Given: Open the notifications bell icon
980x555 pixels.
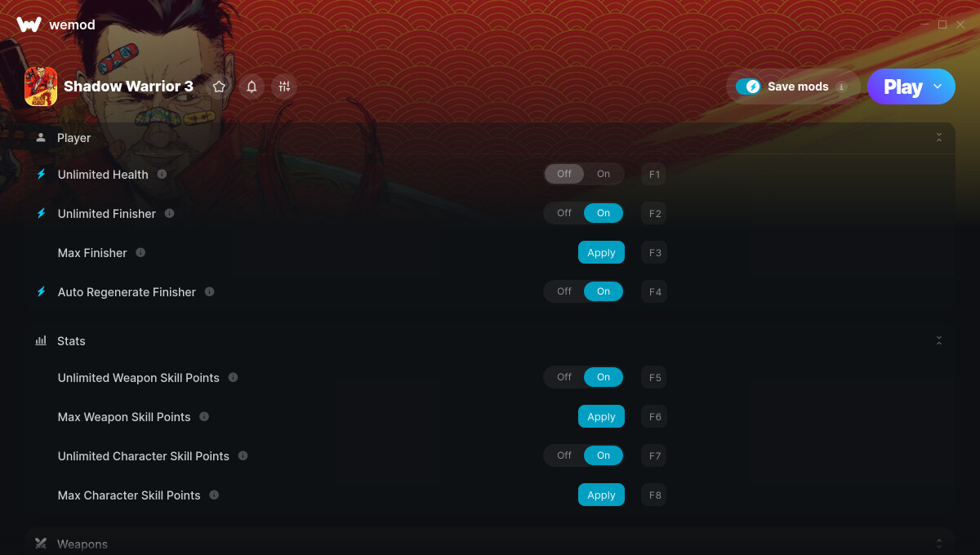Looking at the screenshot, I should pyautogui.click(x=252, y=87).
